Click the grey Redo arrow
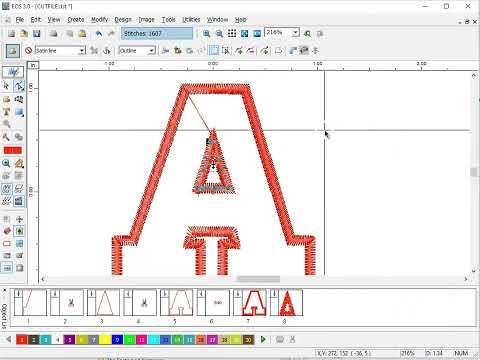This screenshot has width=480, height=360. 111,33
